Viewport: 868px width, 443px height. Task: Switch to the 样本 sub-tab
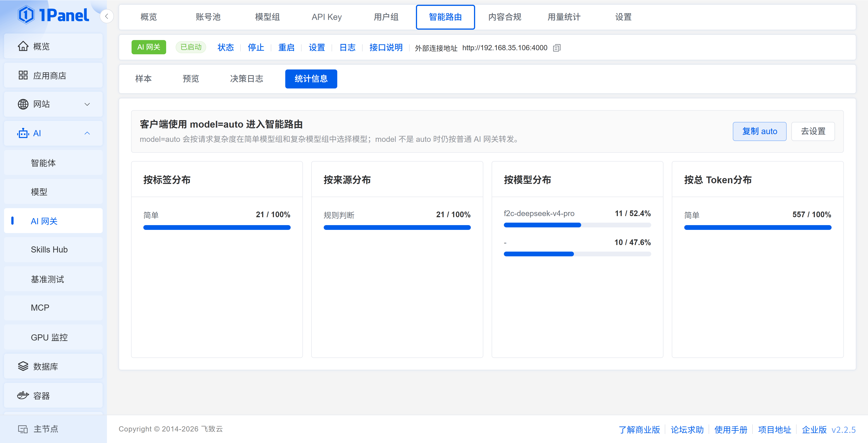coord(143,79)
